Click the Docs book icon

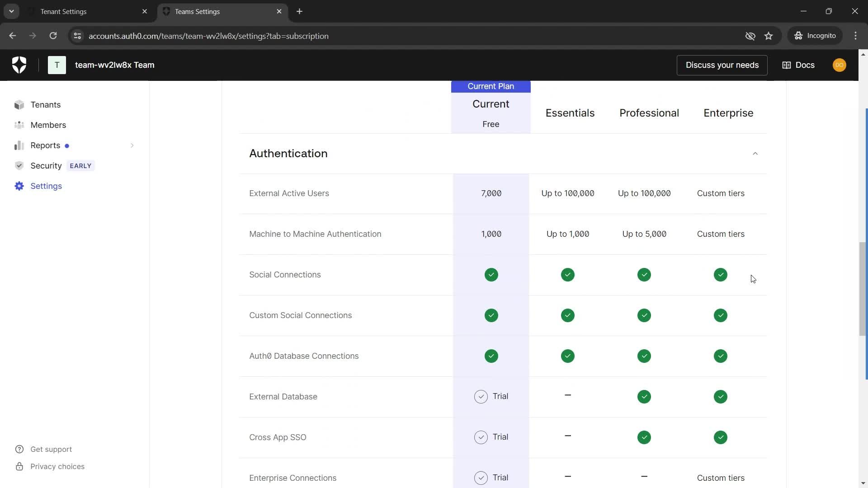click(787, 65)
